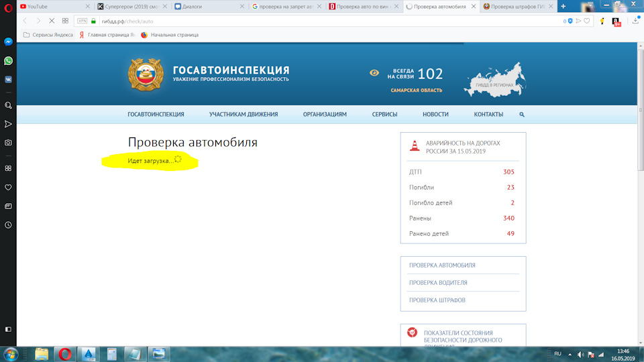The width and height of the screenshot is (644, 362).
Task: Open the VK sidebar panel
Action: [8, 78]
